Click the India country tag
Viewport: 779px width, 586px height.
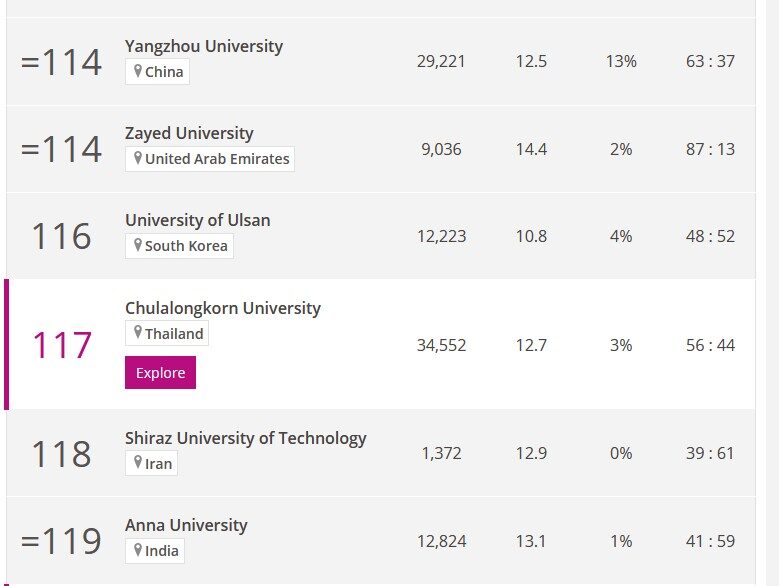(155, 551)
